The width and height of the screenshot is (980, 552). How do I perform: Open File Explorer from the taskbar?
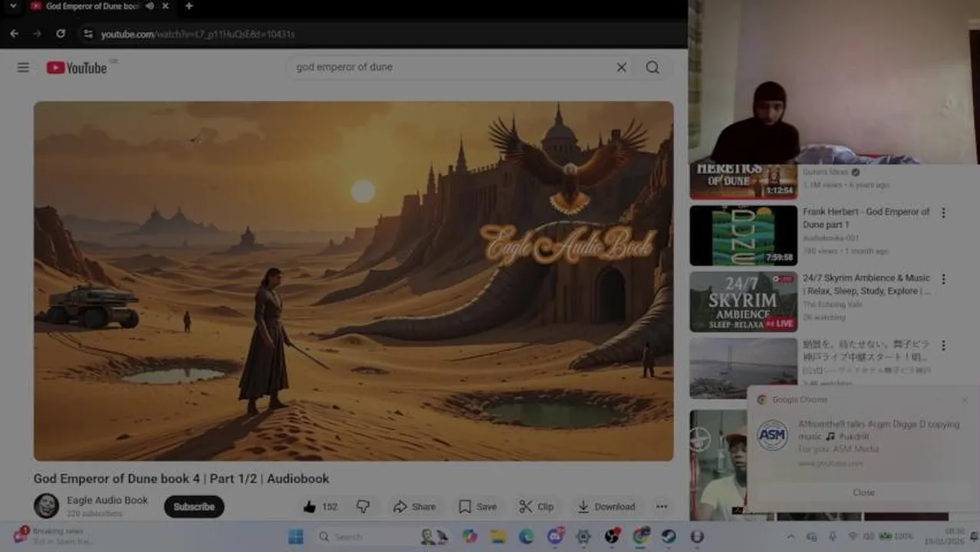tap(498, 537)
